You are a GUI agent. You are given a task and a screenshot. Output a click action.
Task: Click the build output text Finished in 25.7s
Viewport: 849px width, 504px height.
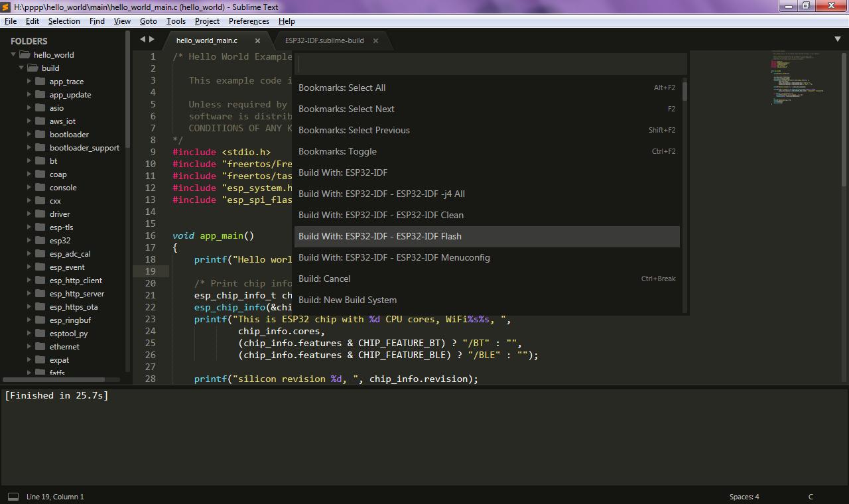[56, 395]
